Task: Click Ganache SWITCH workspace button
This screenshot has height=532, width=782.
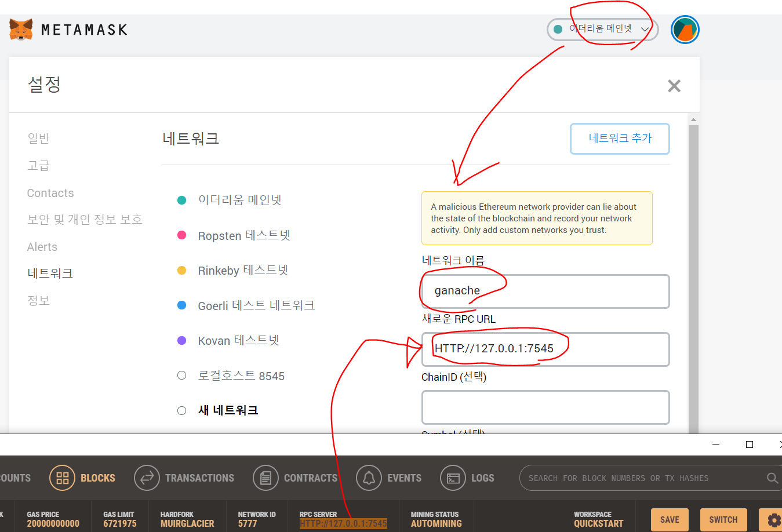Action: coord(723,520)
